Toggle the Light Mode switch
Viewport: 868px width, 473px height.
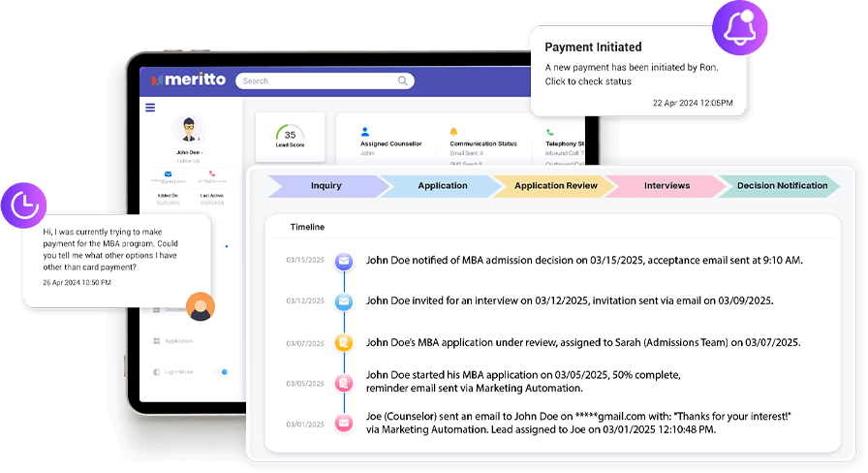222,372
